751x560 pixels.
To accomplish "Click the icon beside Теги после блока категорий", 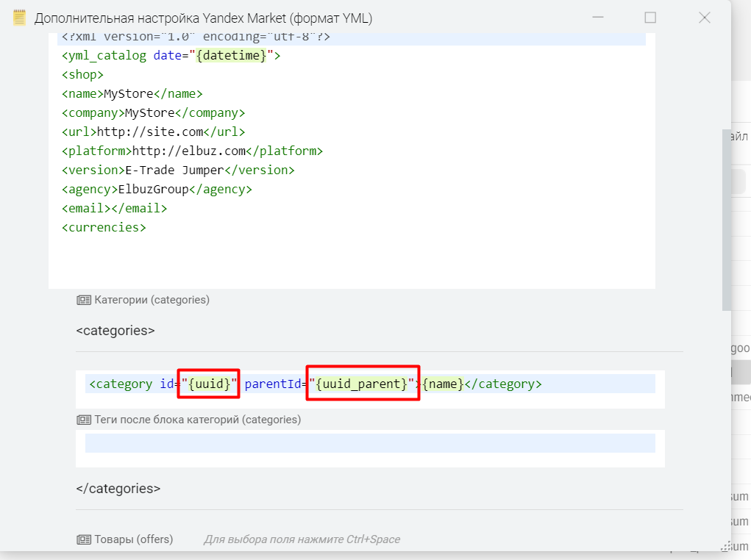I will click(x=84, y=420).
